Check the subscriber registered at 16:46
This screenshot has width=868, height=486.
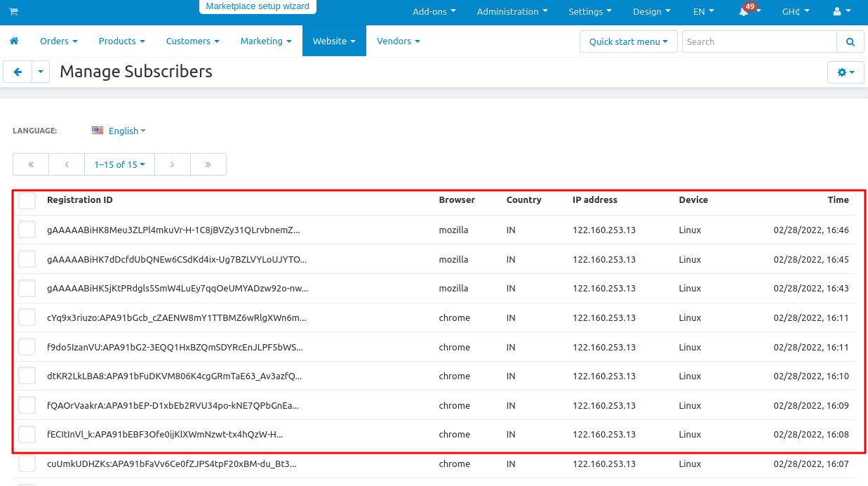tap(27, 230)
